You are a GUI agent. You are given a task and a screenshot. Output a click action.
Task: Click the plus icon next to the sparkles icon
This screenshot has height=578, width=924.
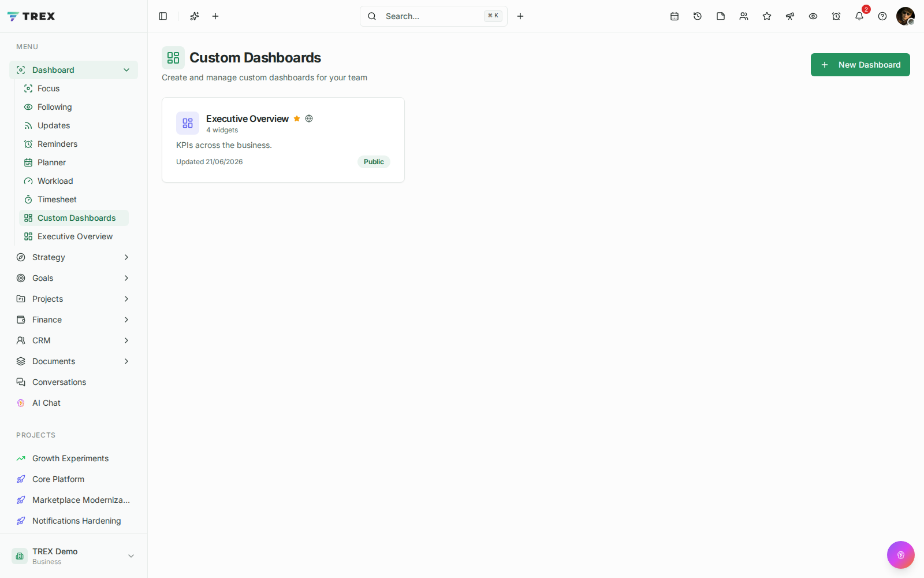pyautogui.click(x=215, y=16)
